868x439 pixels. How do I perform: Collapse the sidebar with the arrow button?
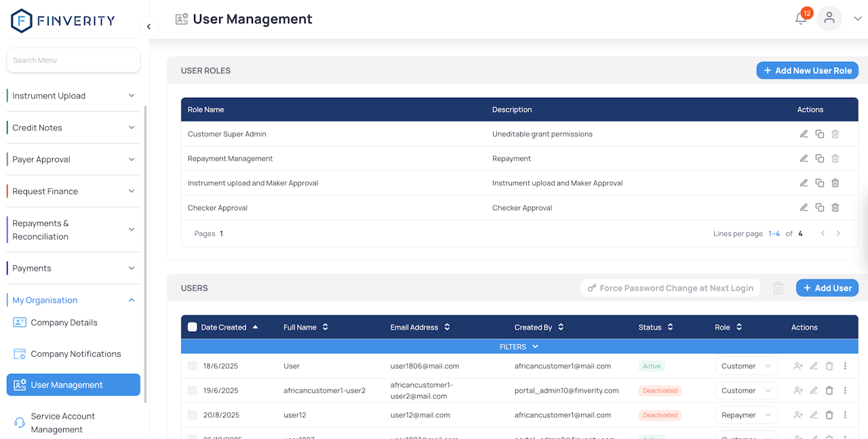tap(149, 26)
